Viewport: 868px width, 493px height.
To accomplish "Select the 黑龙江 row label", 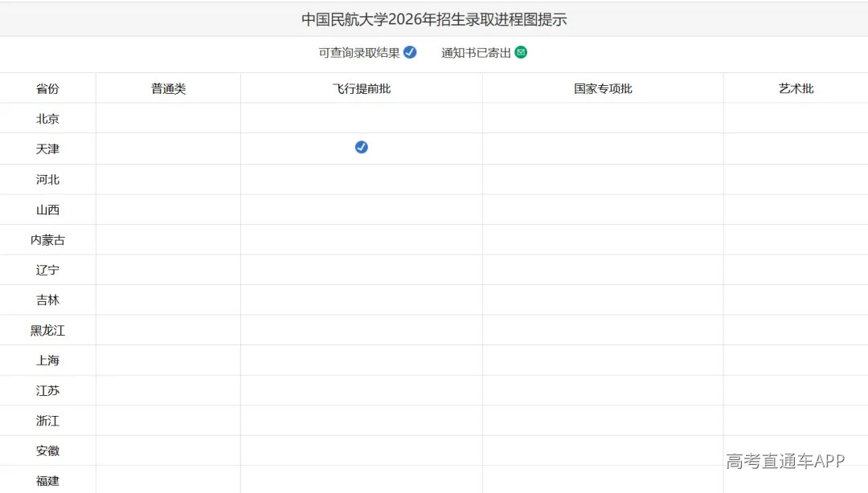I will point(47,330).
